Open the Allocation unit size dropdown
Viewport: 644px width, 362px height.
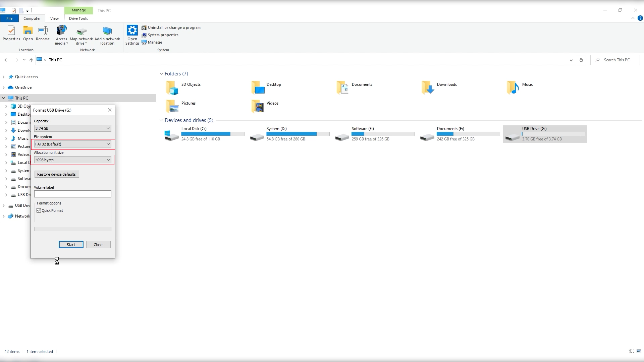(x=73, y=160)
